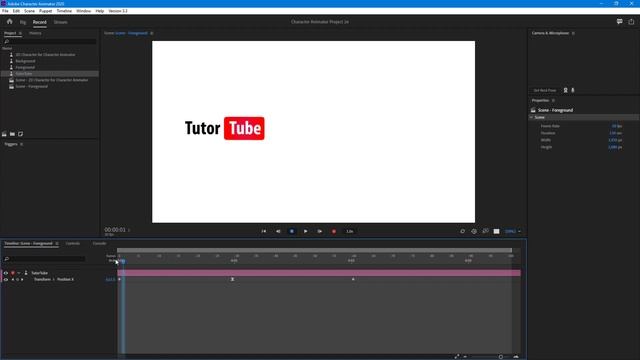
Task: Select Scene - Foreground in Project panel
Action: [31, 87]
